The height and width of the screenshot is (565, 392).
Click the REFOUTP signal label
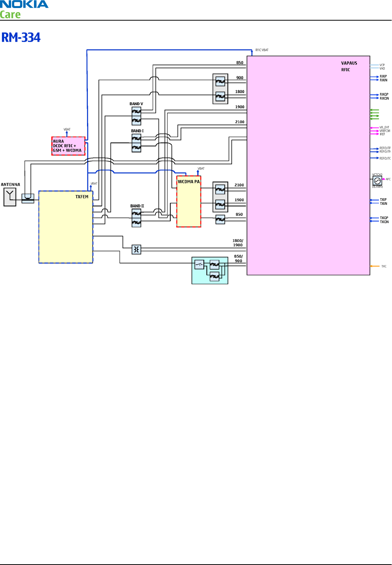[x=385, y=148]
